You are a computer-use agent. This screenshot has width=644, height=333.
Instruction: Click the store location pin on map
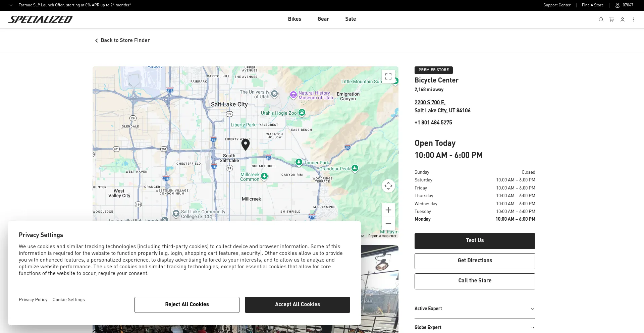(246, 144)
